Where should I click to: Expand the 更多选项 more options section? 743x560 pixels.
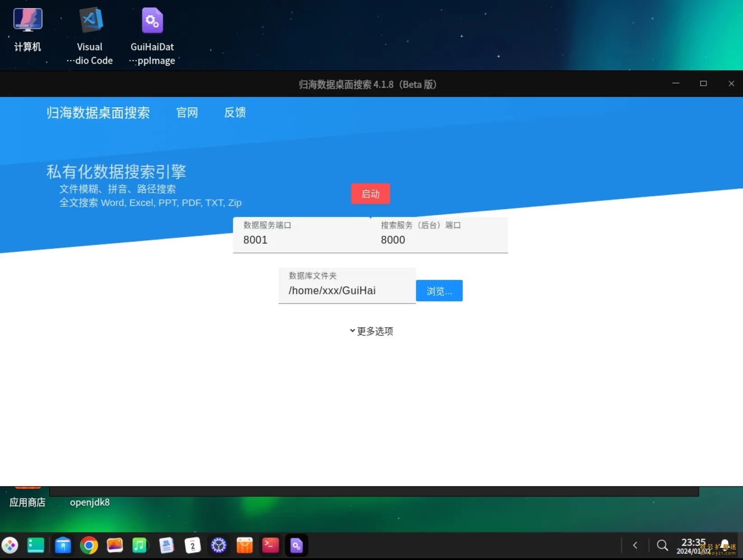click(x=371, y=331)
